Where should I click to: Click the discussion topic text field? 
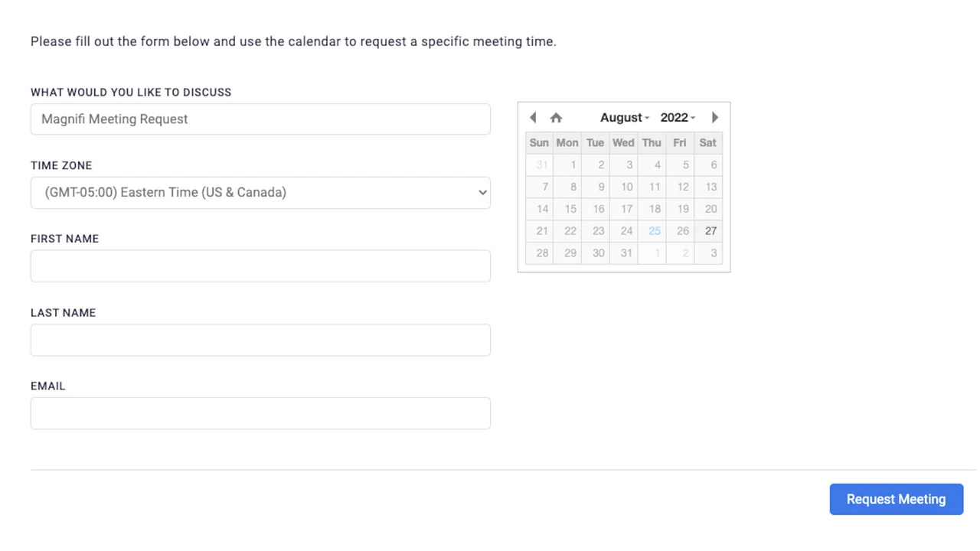coord(260,119)
